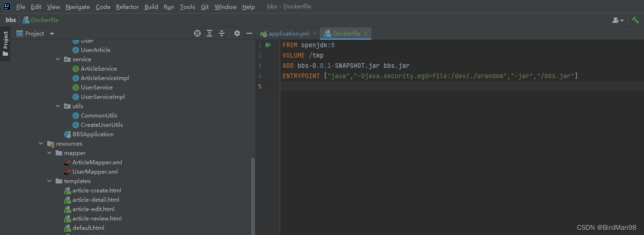Image resolution: width=644 pixels, height=235 pixels.
Task: Click the CommonUtils class icon
Action: tap(76, 116)
